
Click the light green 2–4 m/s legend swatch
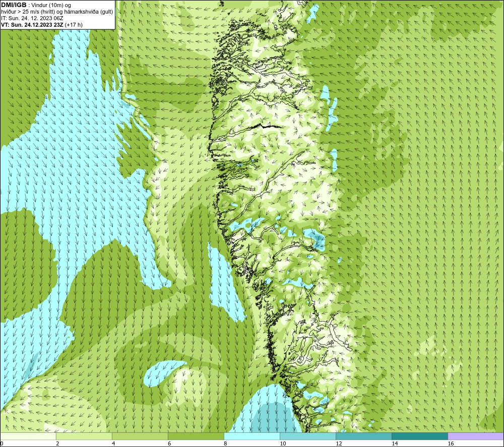(x=84, y=436)
